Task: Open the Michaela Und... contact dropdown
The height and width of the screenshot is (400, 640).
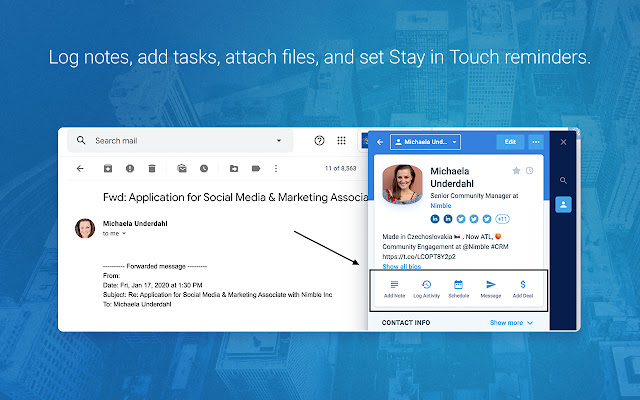Action: (425, 142)
